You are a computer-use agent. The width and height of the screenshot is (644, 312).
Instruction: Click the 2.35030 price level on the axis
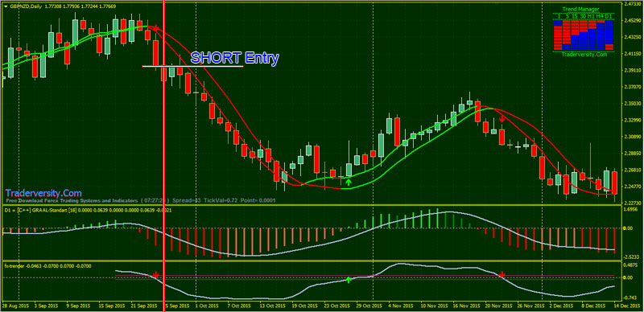633,104
